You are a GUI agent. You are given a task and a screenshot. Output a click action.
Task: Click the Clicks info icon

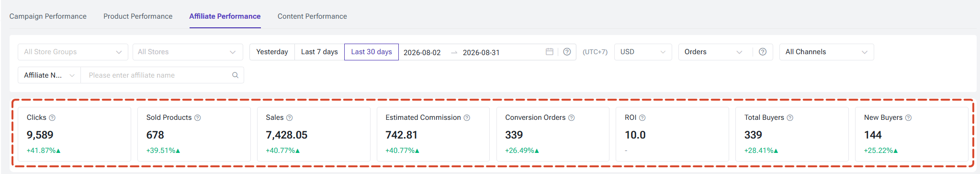point(52,118)
